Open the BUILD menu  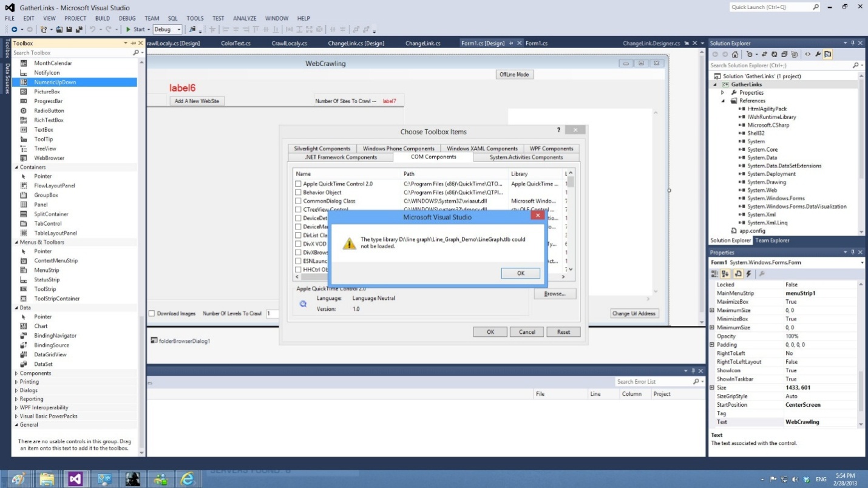[x=103, y=19]
